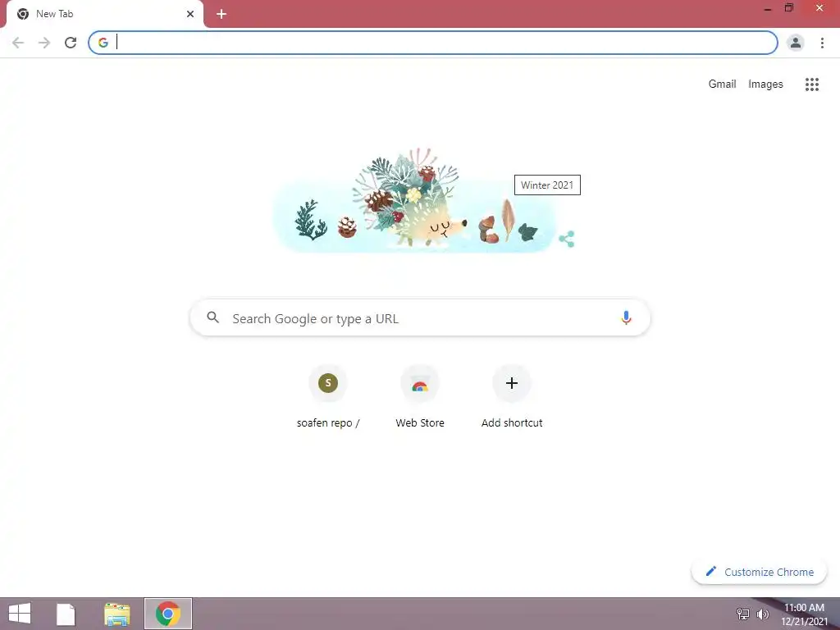Open the Gmail link
The image size is (840, 630).
[x=722, y=84]
